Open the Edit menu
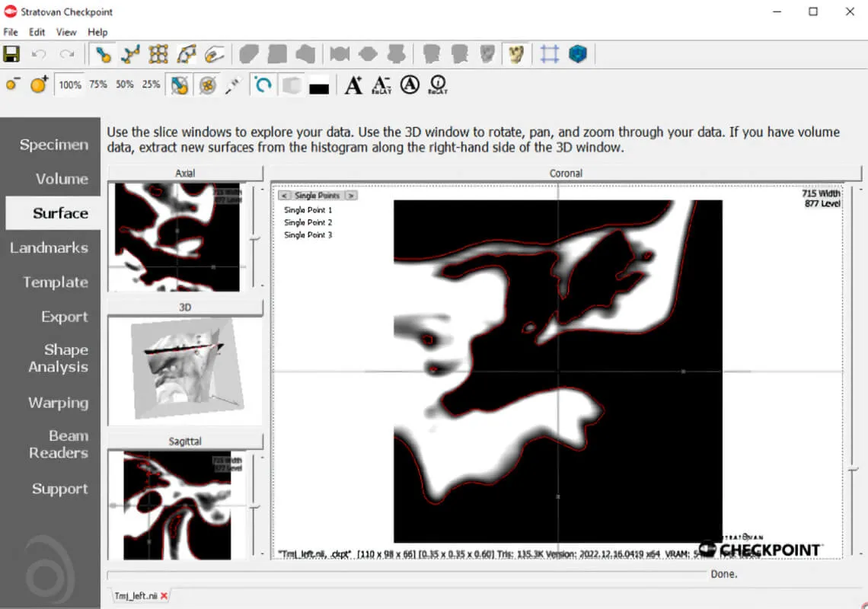 click(37, 32)
